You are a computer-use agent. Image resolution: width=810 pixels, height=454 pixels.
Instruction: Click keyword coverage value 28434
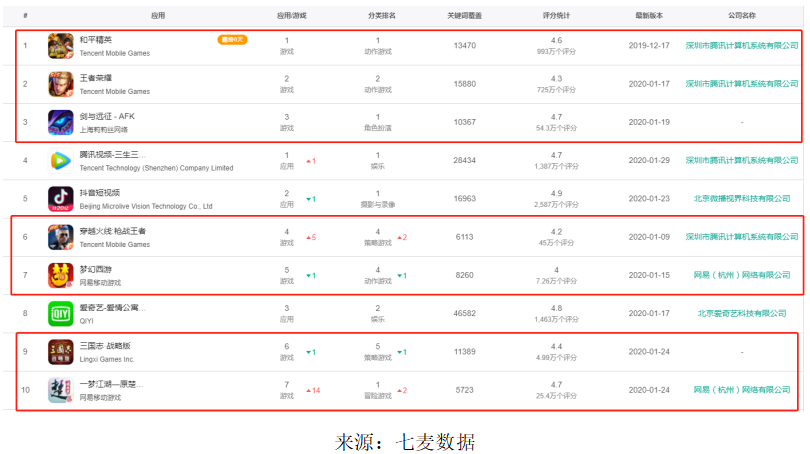tap(464, 160)
